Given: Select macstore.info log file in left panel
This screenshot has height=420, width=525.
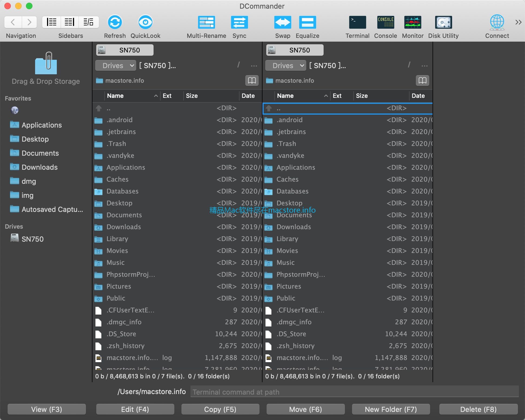Looking at the screenshot, I should tap(177, 358).
